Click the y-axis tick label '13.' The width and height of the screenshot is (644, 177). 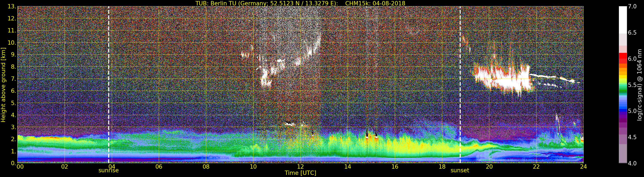12,6
